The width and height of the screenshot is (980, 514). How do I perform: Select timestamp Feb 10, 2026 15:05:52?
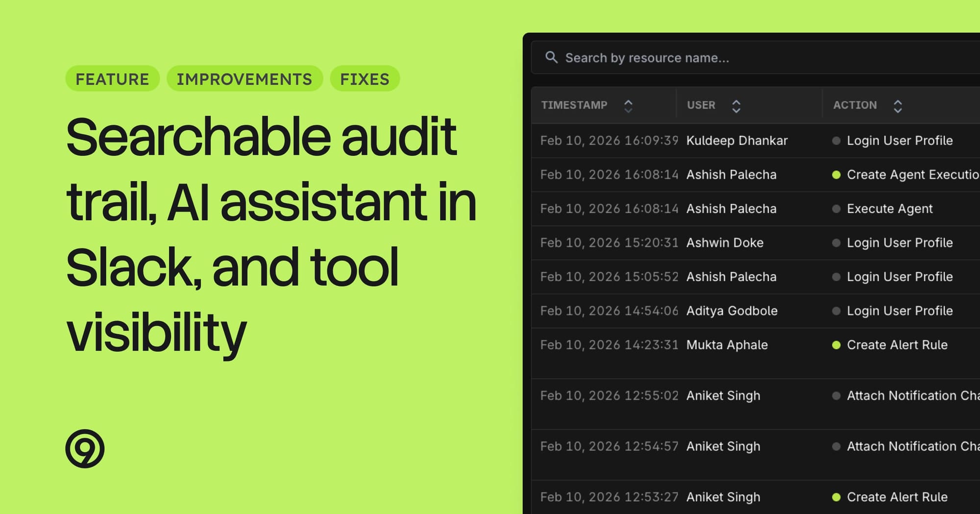(x=609, y=277)
